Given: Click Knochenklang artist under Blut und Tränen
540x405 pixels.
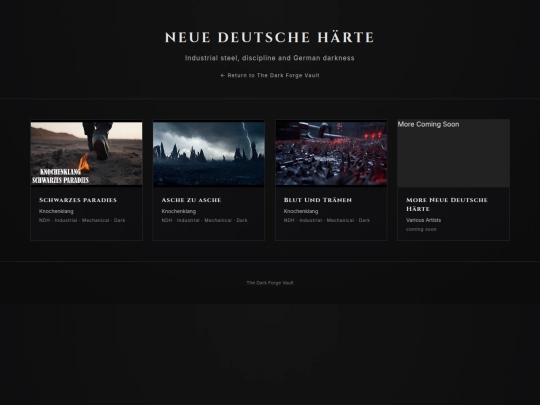Looking at the screenshot, I should (301, 211).
